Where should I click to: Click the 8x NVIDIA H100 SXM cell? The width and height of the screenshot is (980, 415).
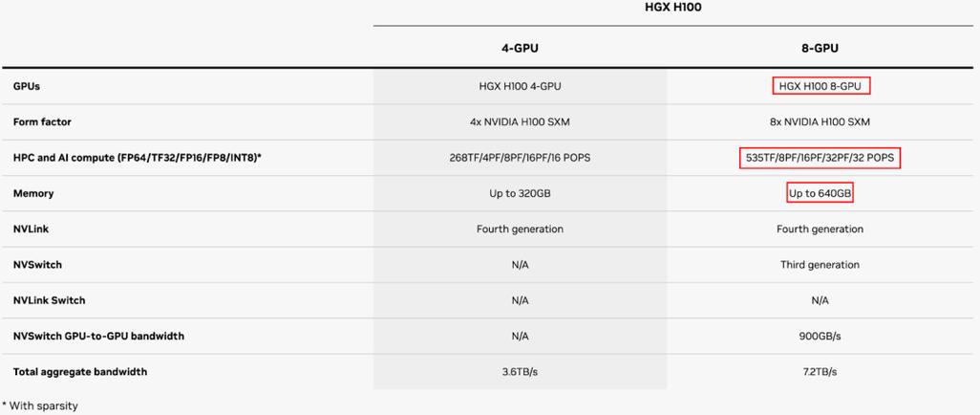820,122
